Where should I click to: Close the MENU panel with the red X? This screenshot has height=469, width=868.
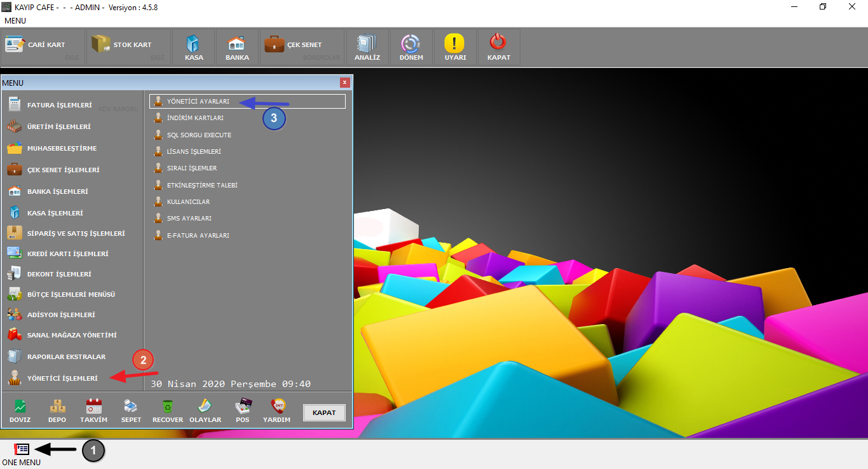click(344, 83)
